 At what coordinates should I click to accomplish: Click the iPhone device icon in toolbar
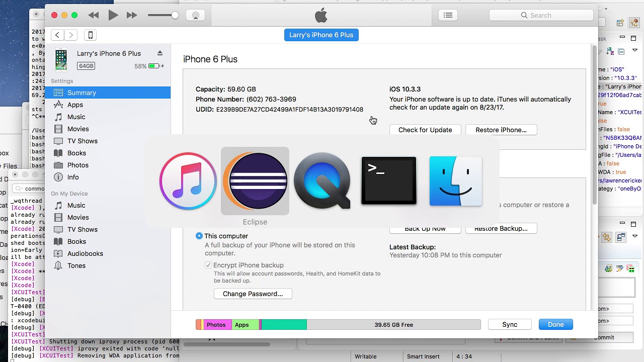(x=91, y=35)
